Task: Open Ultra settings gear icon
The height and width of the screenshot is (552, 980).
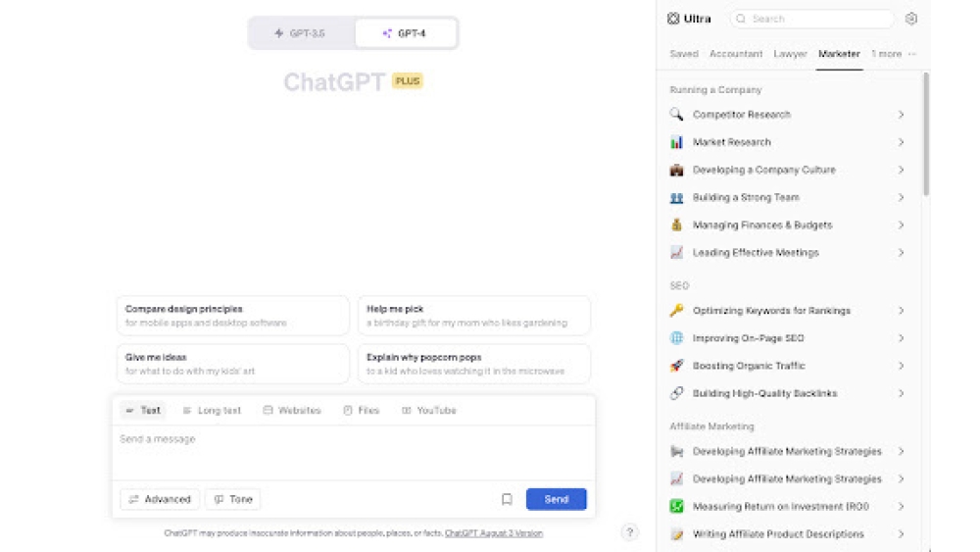Action: click(911, 19)
